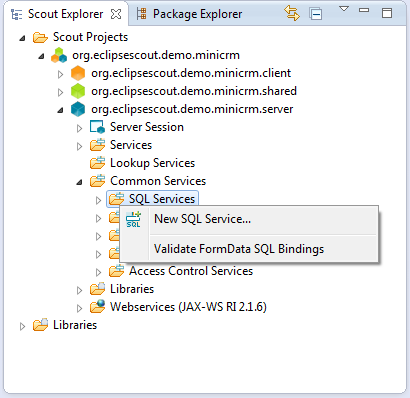Select org.eclipsescout.demo.minicrm.client row
Viewport: 410px width, 398px height.
191,73
